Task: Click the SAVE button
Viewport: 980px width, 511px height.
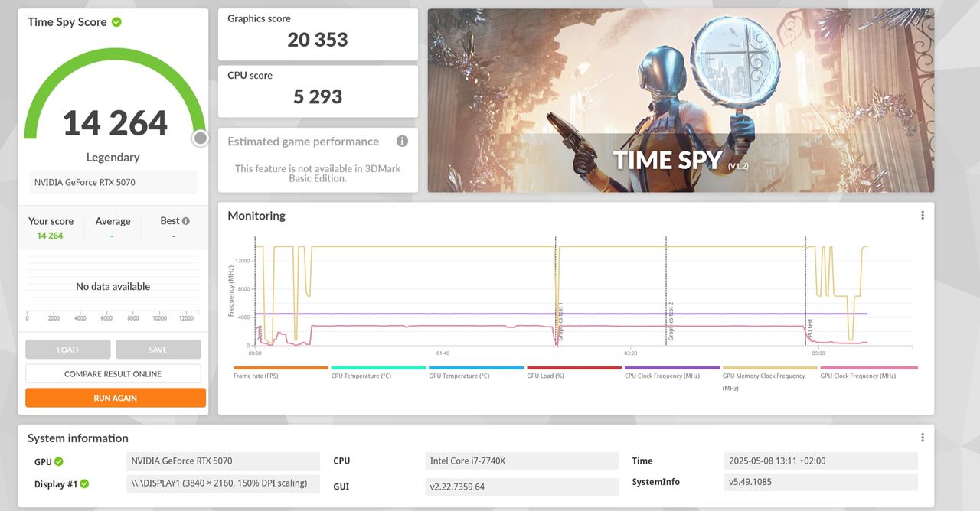Action: [x=158, y=350]
